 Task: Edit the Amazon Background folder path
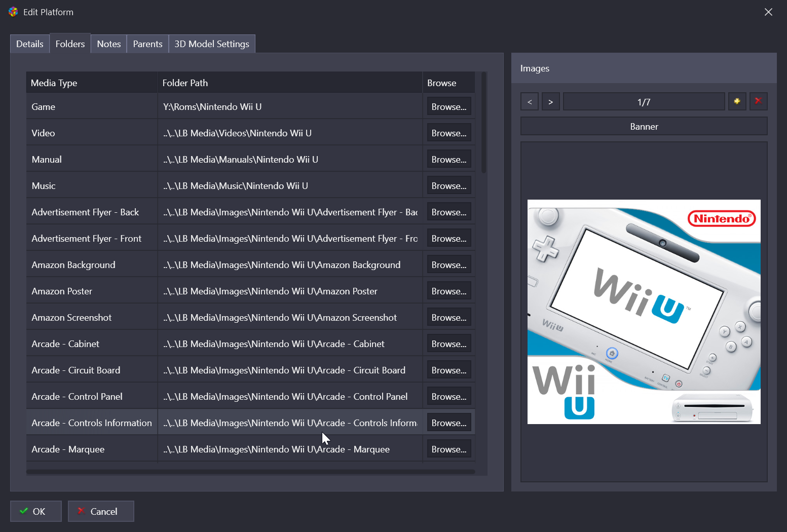290,264
